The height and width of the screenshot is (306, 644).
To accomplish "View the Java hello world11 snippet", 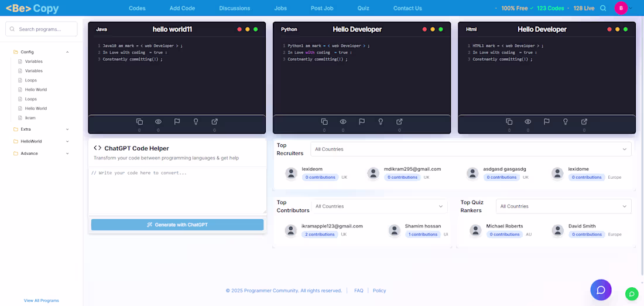I will [158, 122].
